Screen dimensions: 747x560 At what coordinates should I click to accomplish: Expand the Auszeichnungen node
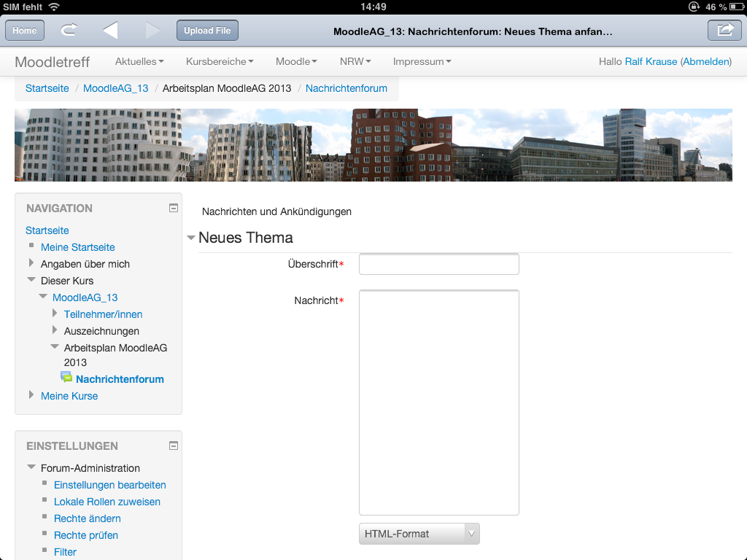click(54, 330)
